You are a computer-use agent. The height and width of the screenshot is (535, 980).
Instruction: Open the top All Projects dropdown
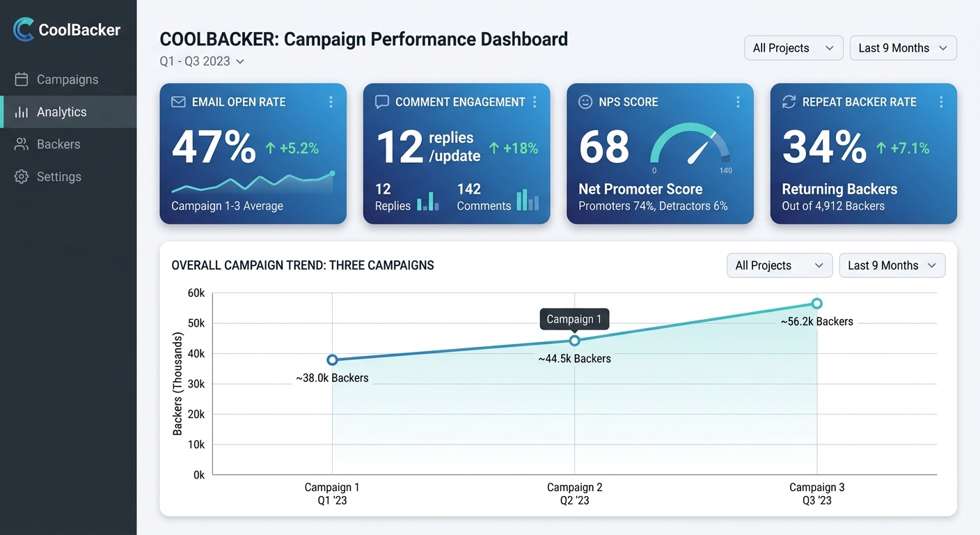click(x=793, y=48)
